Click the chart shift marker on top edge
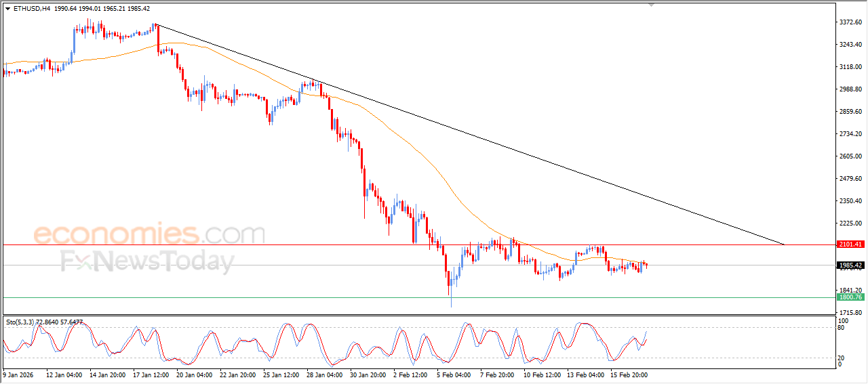Image resolution: width=868 pixels, height=384 pixels. (x=652, y=5)
